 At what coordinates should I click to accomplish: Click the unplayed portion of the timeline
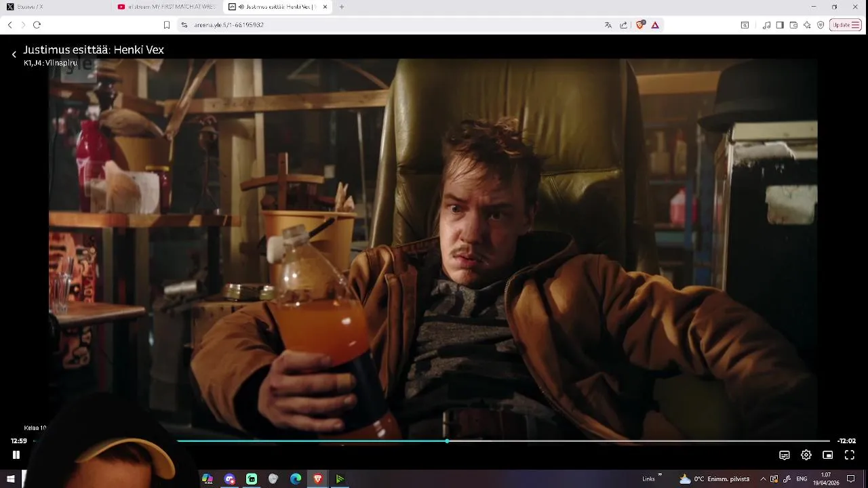[x=638, y=441]
